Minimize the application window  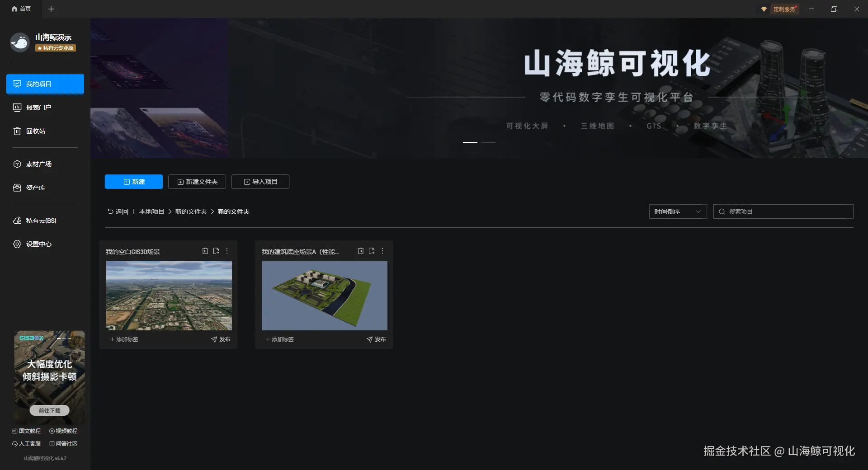811,9
